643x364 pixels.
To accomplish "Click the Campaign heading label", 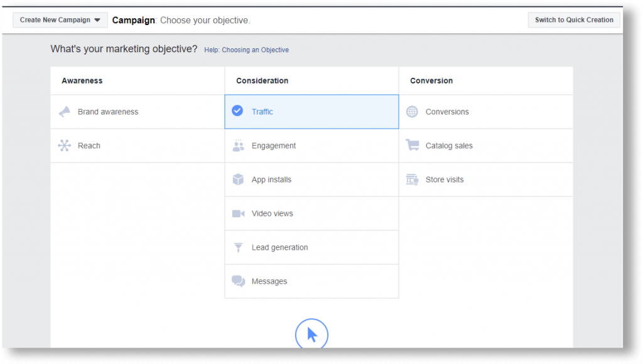I will point(133,20).
